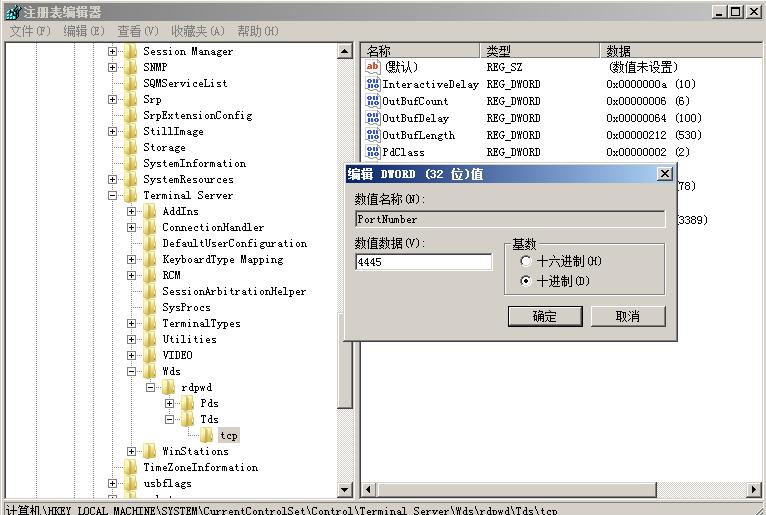This screenshot has width=766, height=515.
Task: Collapse the Wds key
Action: (131, 371)
